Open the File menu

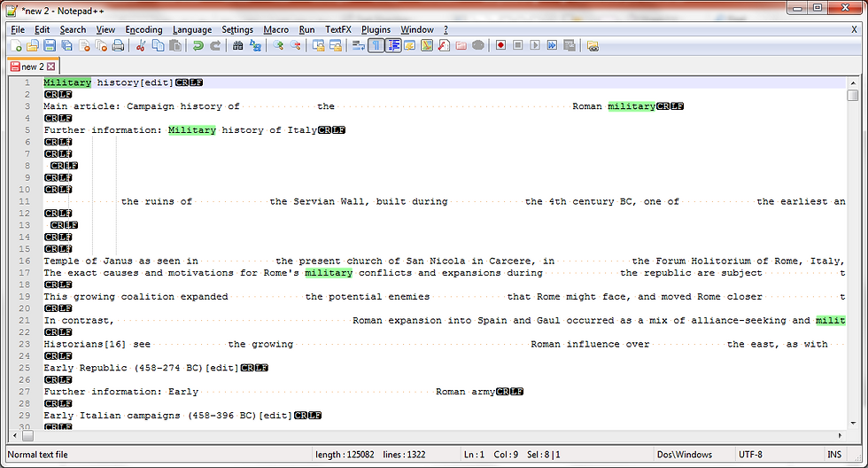pos(18,30)
